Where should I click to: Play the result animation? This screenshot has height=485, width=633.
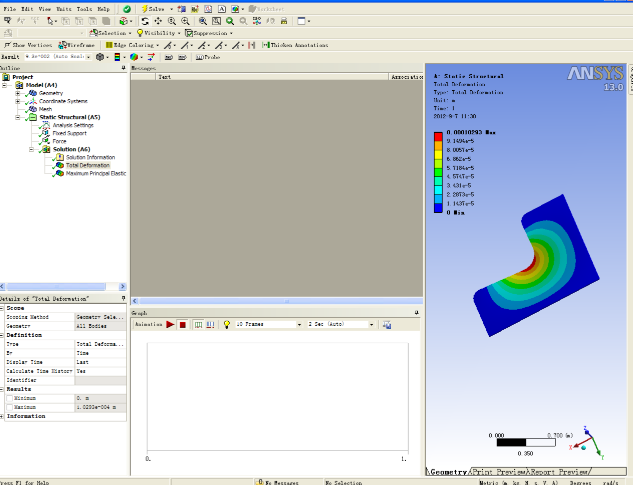coord(171,325)
